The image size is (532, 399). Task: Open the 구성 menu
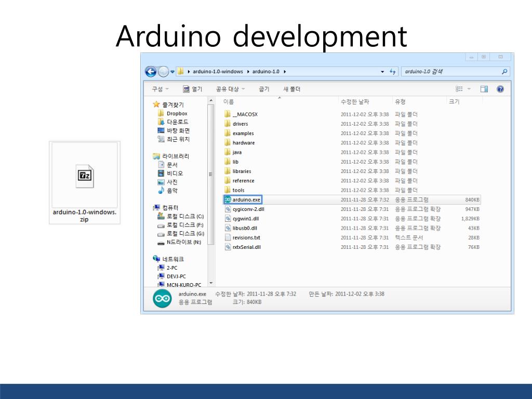[x=160, y=89]
